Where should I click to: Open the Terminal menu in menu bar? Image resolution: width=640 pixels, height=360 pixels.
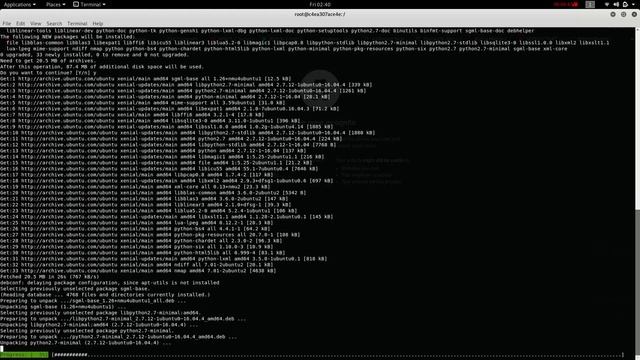coord(77,24)
